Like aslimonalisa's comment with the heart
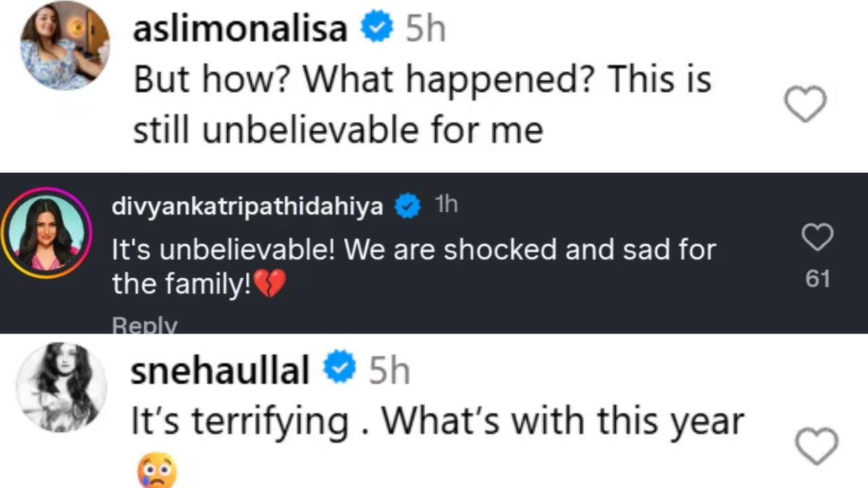Viewport: 868px width, 488px height. click(x=805, y=104)
